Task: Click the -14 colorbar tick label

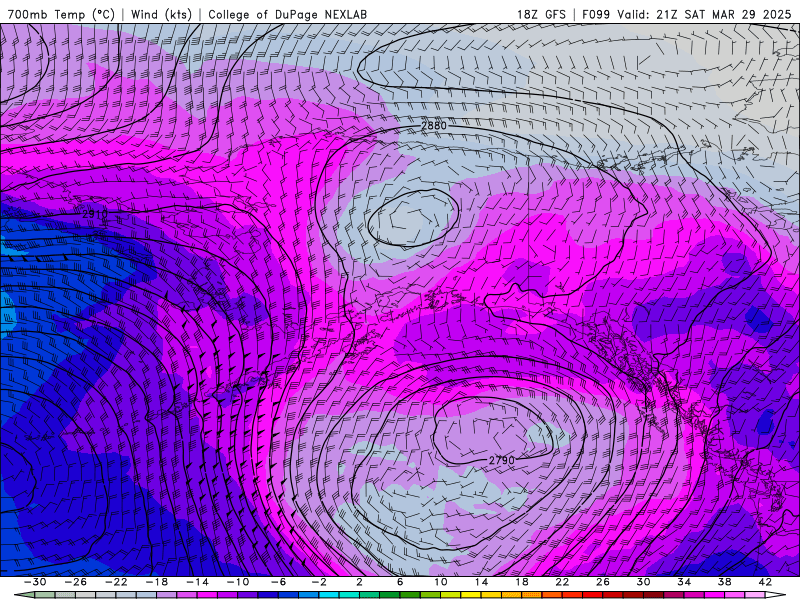Action: pos(197,582)
